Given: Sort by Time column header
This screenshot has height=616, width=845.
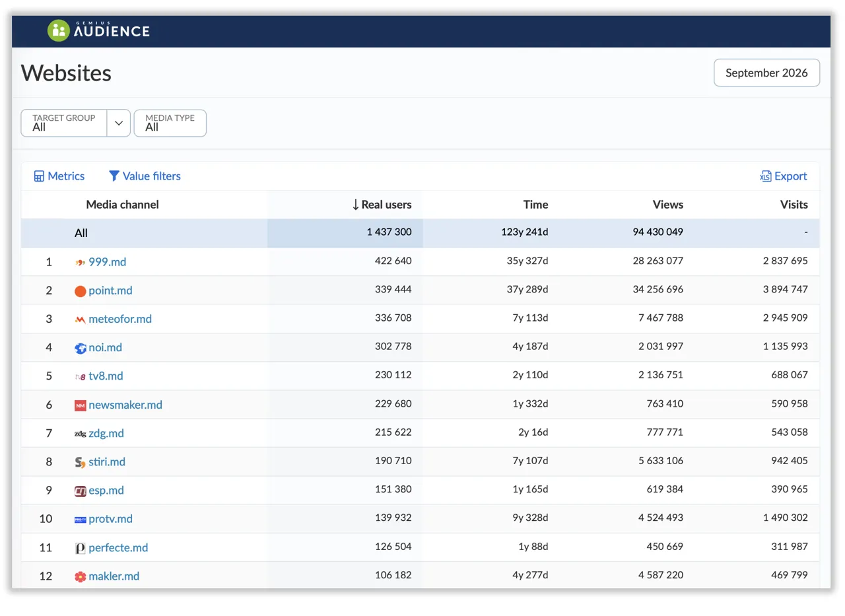Looking at the screenshot, I should coord(535,205).
